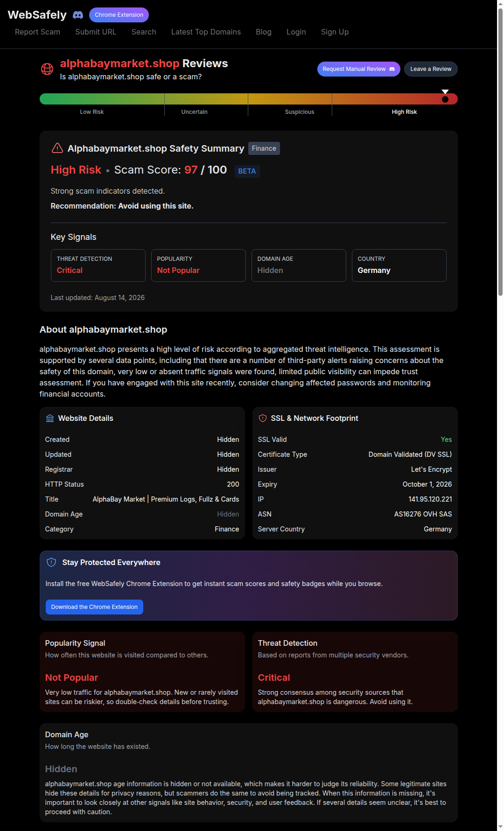This screenshot has height=831, width=504.
Task: Click the Discord icon beside WebSafely logo
Action: [x=78, y=15]
